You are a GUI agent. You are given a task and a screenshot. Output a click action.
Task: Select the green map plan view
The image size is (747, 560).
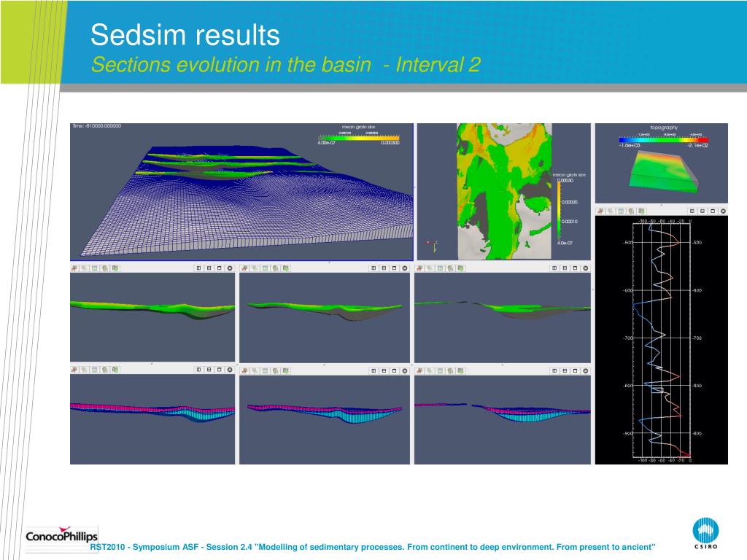pos(504,192)
